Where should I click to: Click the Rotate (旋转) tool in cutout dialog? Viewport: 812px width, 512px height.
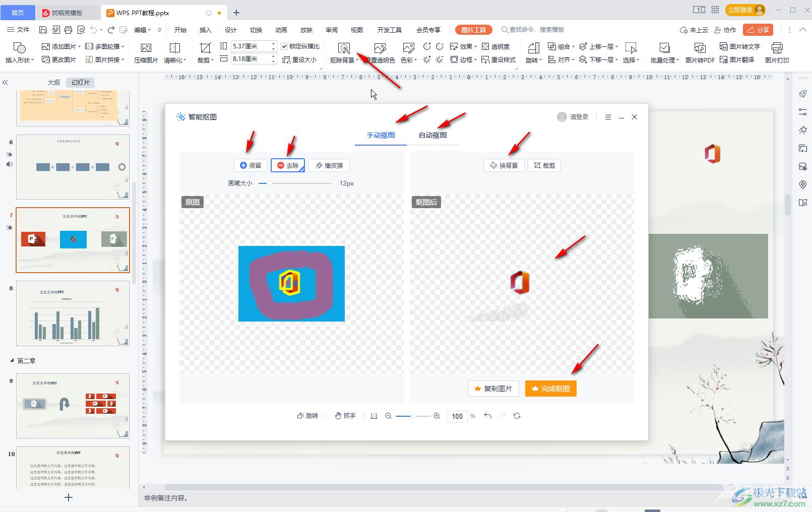pyautogui.click(x=307, y=416)
